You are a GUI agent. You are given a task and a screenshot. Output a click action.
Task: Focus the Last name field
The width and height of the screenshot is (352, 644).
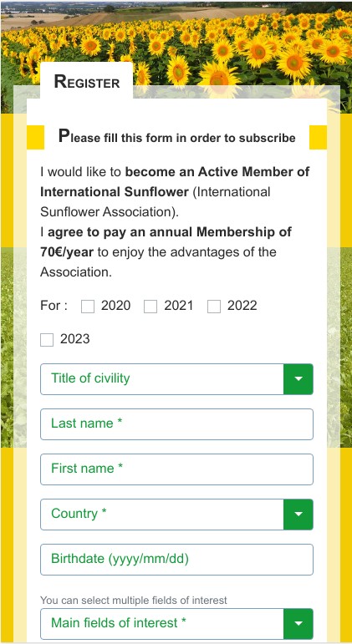point(176,423)
